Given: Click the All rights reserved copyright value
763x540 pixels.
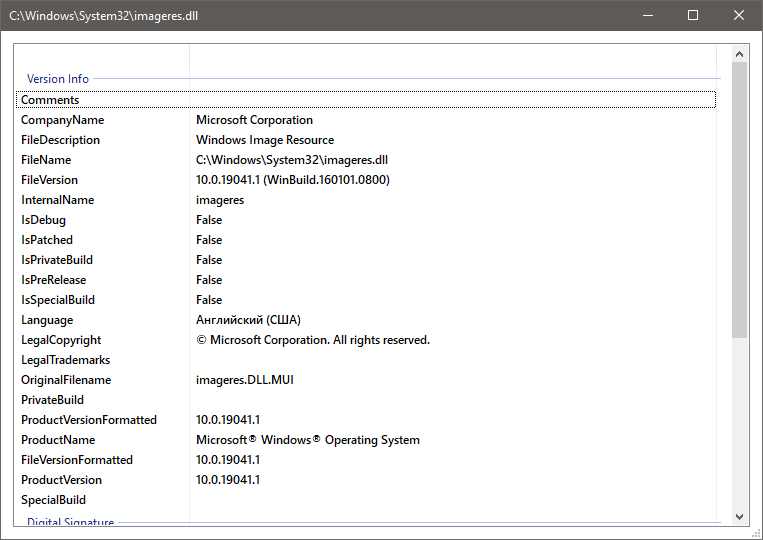Looking at the screenshot, I should click(313, 340).
